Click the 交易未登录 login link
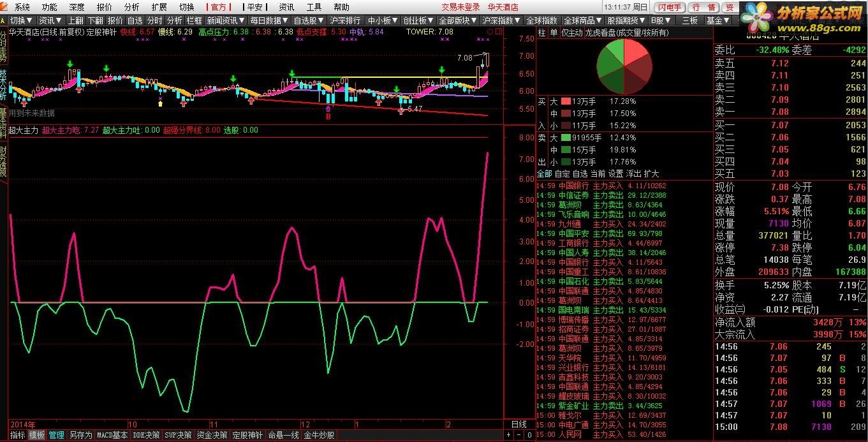Screen dimensions: 868x442 pyautogui.click(x=460, y=7)
